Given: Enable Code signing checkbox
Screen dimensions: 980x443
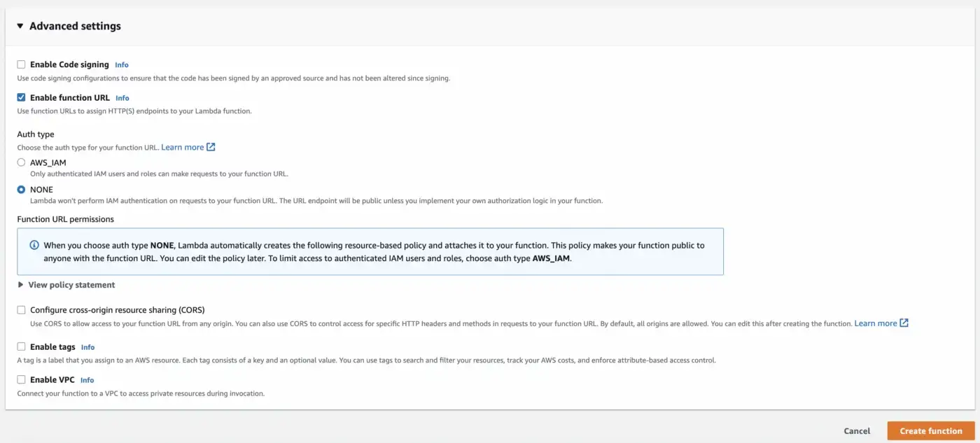Looking at the screenshot, I should (x=21, y=64).
